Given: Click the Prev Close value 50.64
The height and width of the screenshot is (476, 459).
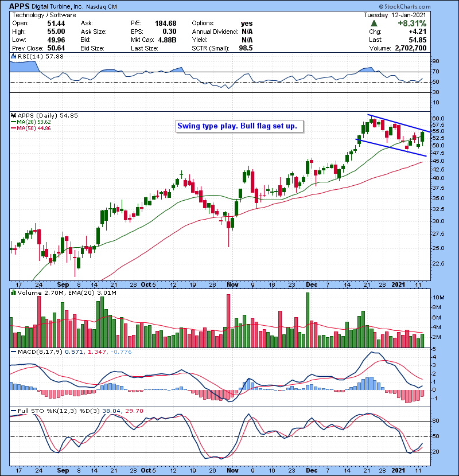Looking at the screenshot, I should (56, 48).
